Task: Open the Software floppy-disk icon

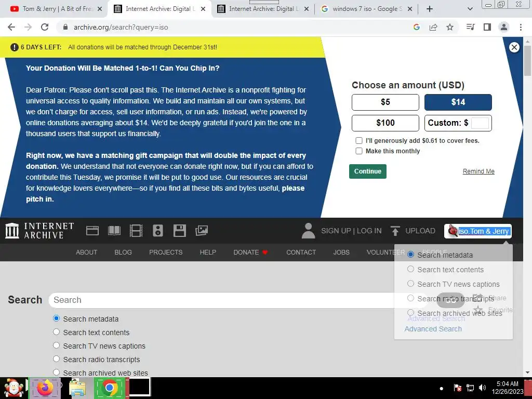Action: 179,231
